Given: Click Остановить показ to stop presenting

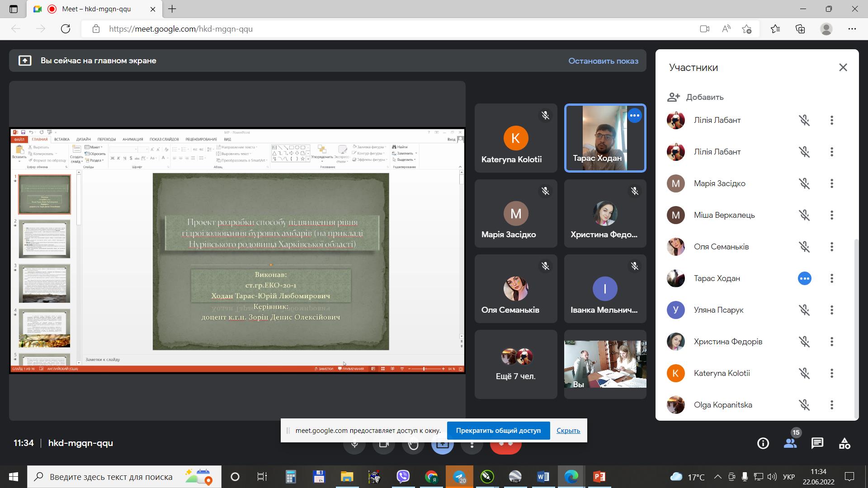Looking at the screenshot, I should (603, 61).
